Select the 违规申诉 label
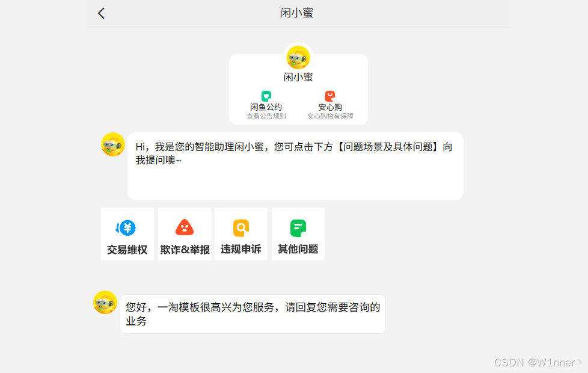This screenshot has width=588, height=373. (x=241, y=249)
